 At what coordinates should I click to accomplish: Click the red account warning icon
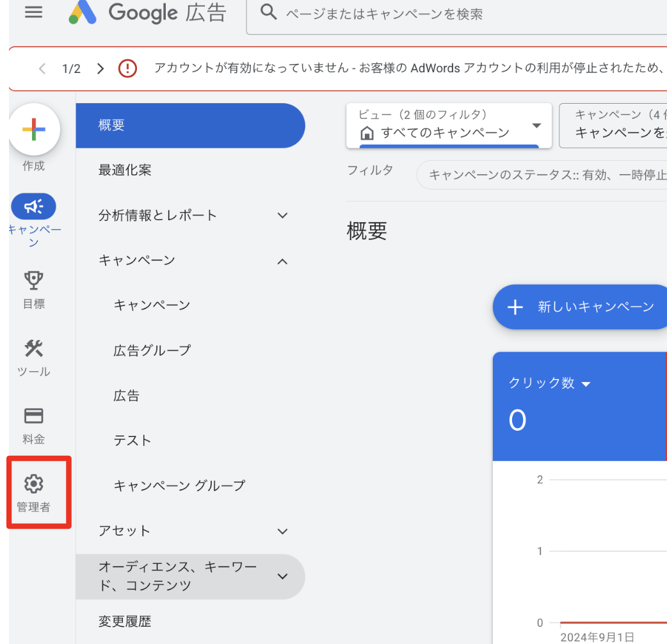coord(127,68)
